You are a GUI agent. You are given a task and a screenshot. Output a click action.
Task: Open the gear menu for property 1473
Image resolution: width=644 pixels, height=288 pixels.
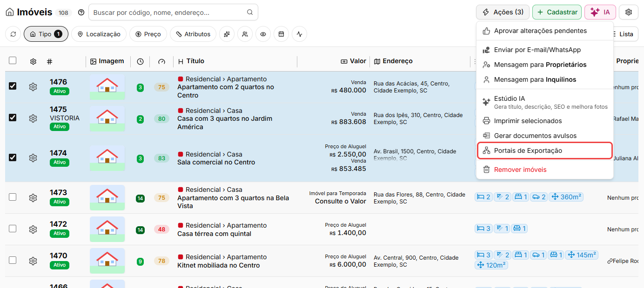33,198
